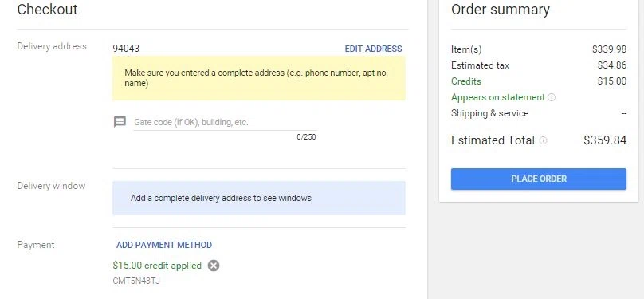Click EDIT ADDRESS link
Screen dimensions: 644x299
[373, 49]
